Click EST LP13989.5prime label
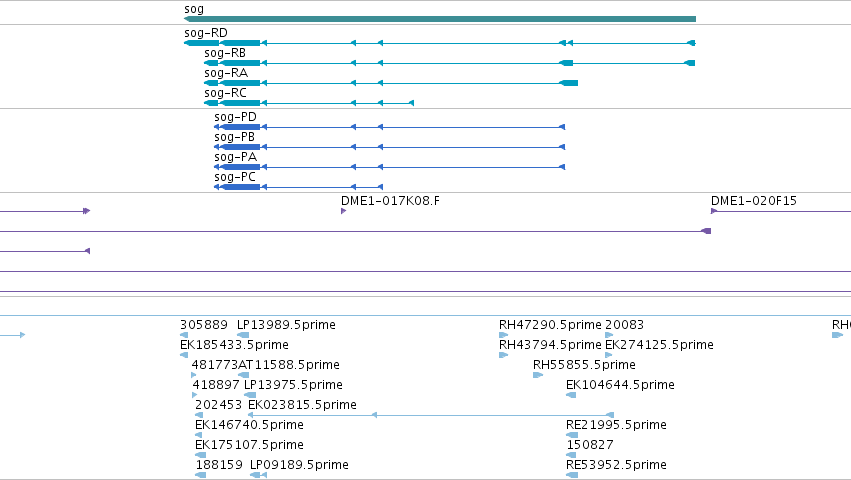Viewport: 851px width, 480px height. point(286,325)
